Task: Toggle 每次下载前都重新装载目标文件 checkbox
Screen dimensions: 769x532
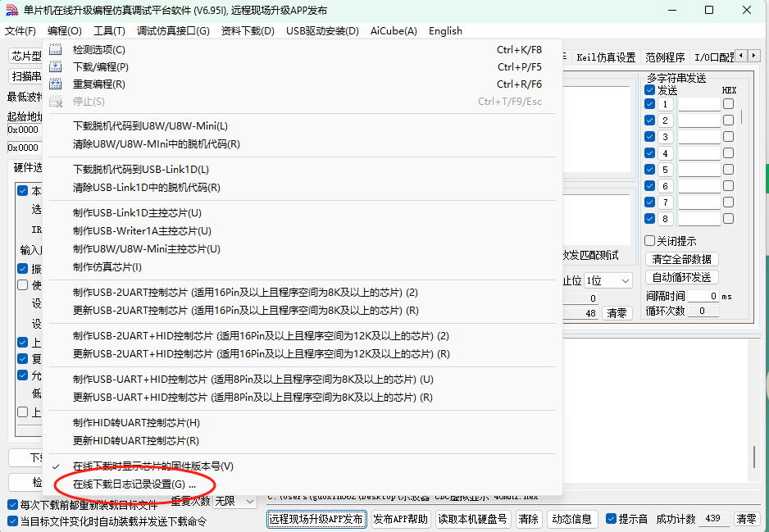Action: (13, 505)
